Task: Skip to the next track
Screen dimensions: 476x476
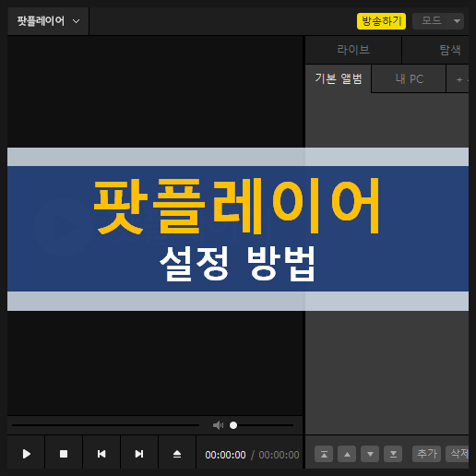Action: click(139, 454)
